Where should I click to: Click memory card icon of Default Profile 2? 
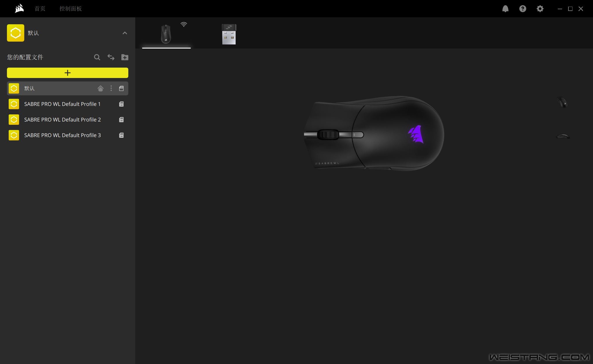point(121,120)
